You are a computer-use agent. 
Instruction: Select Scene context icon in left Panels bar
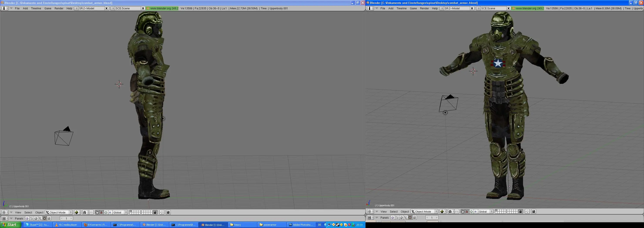(x=49, y=218)
